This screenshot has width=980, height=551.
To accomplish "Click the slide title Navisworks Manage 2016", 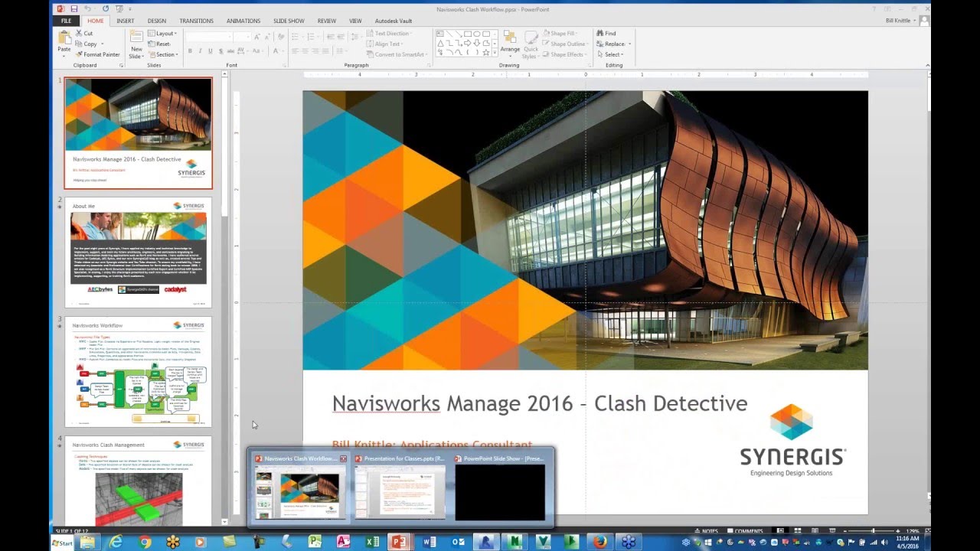I will (x=540, y=403).
